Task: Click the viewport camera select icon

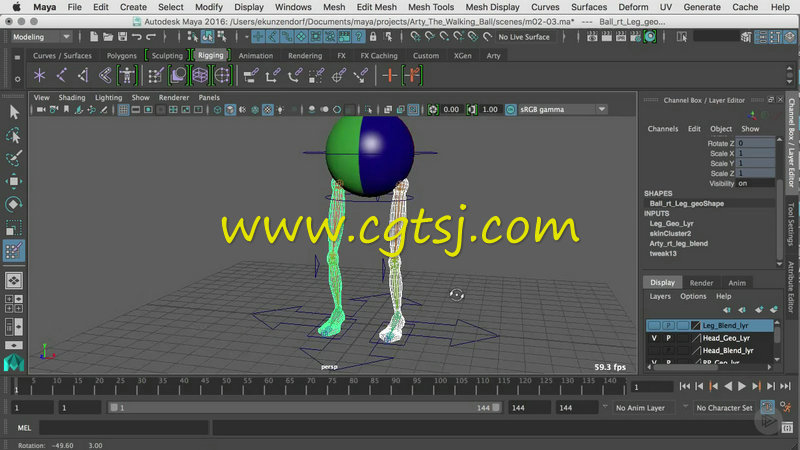Action: point(41,109)
